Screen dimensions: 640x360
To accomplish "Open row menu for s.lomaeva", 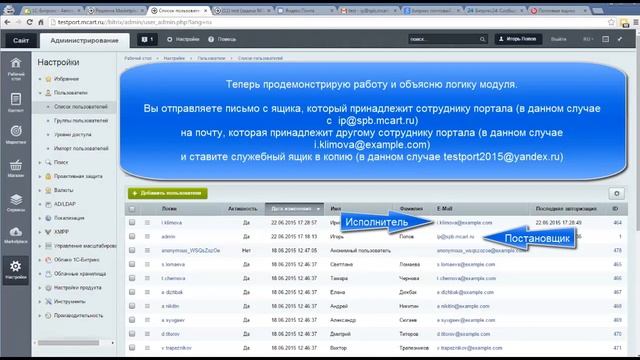I will coord(147,264).
